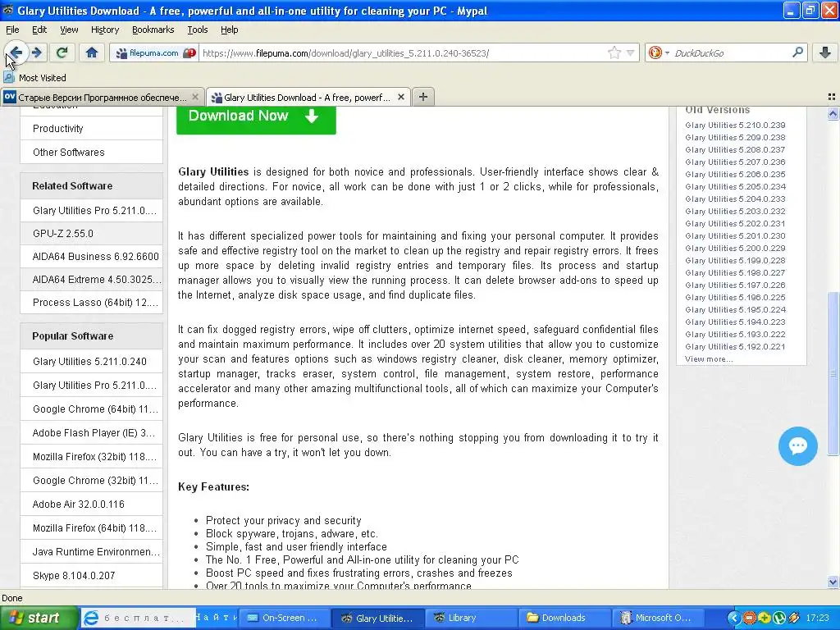This screenshot has width=840, height=630.
Task: Click the Most Visited bookmarks icon
Action: tap(9, 78)
